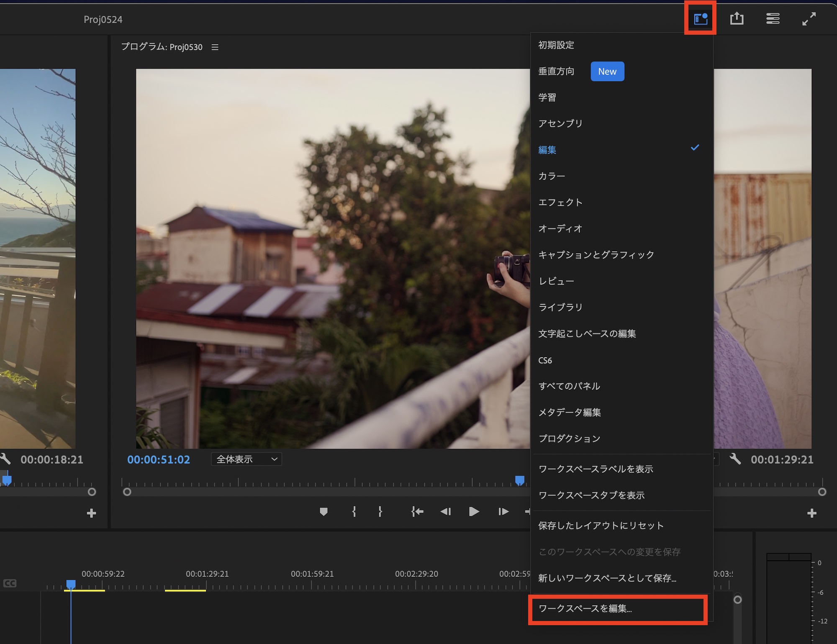Choose the カラー workspace
Screen dimensions: 837x644
point(552,176)
